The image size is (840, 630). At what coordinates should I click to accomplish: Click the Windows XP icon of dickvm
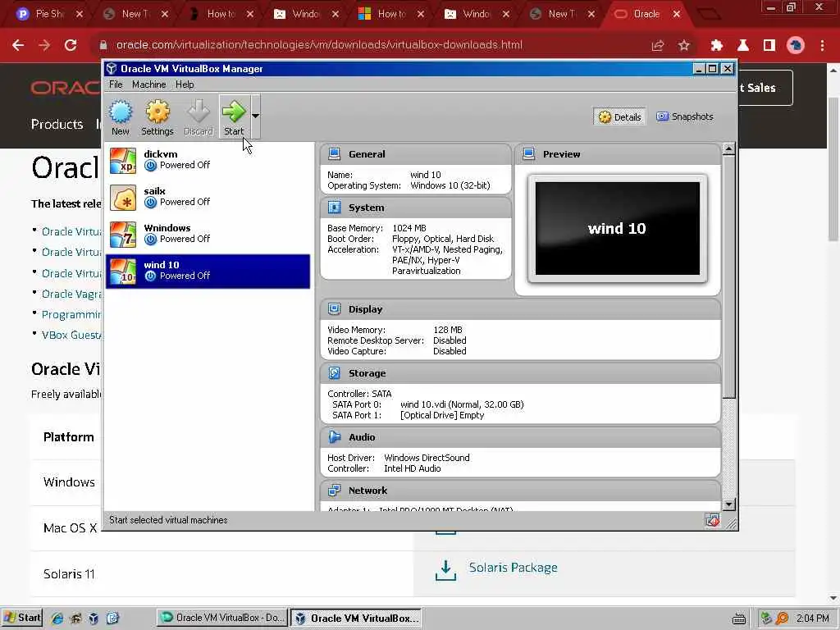coord(123,161)
